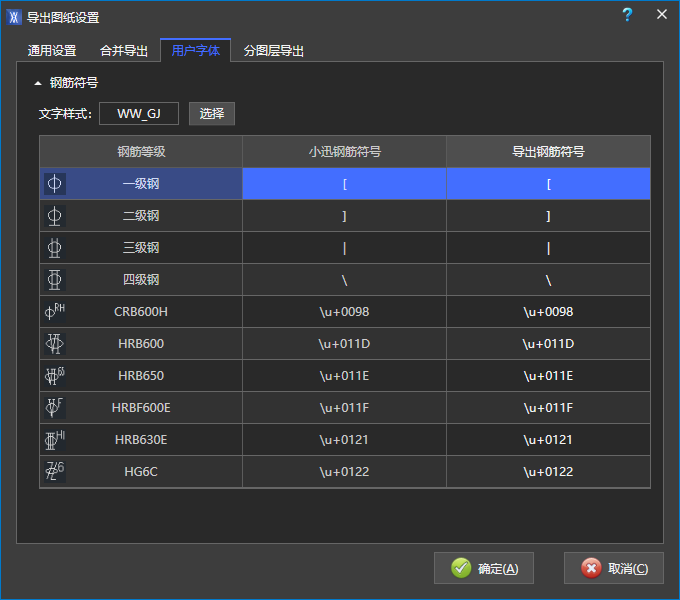The image size is (680, 600).
Task: Click the 选择 text style button
Action: (212, 114)
